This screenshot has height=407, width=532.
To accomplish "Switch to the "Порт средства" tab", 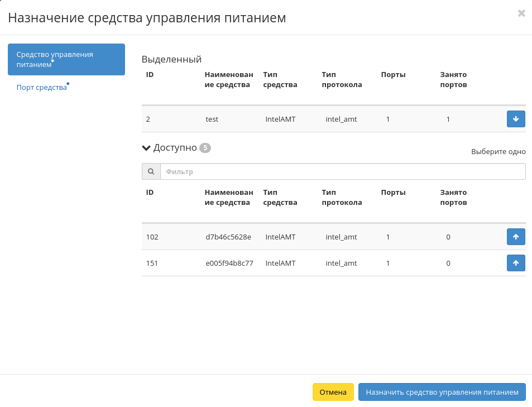I will point(42,87).
